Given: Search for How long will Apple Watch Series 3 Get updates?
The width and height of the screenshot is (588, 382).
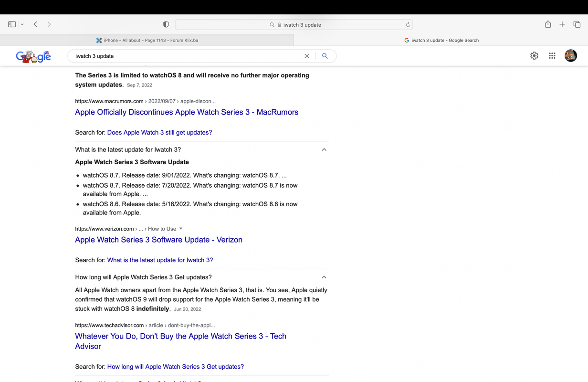Looking at the screenshot, I should [x=175, y=367].
